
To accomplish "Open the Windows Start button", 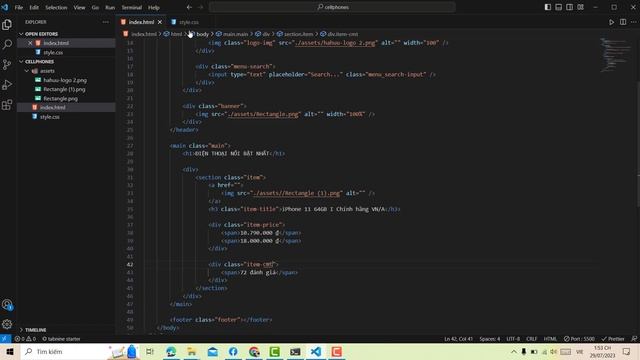I will point(10,351).
